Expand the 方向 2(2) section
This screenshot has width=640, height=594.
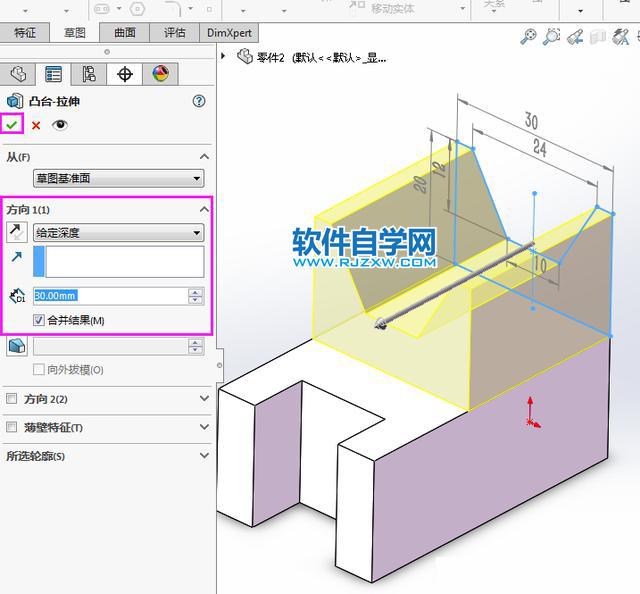click(204, 398)
